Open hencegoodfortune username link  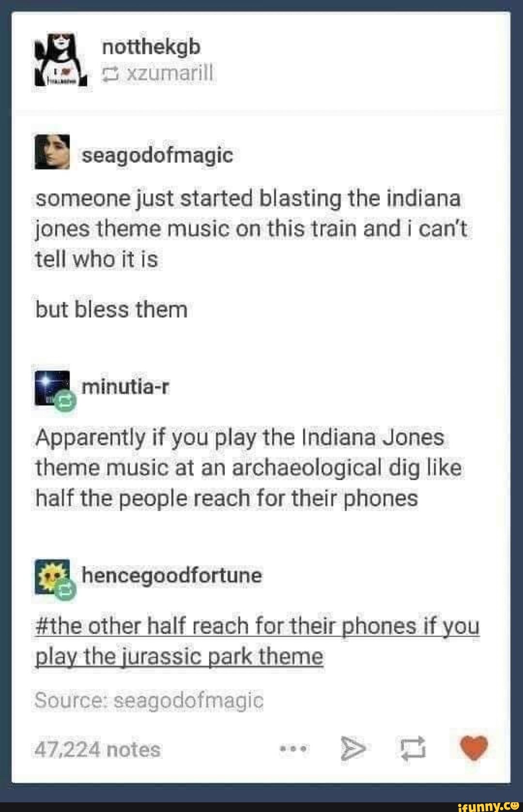[x=172, y=576]
